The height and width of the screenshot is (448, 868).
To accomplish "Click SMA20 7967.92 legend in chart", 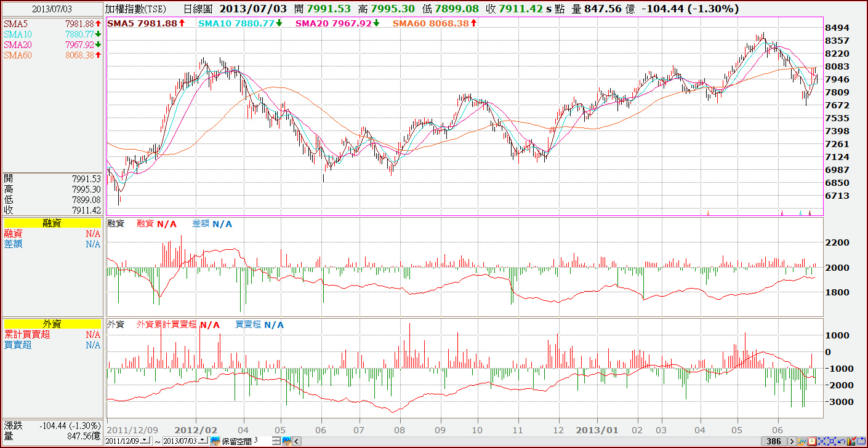I will coord(338,23).
